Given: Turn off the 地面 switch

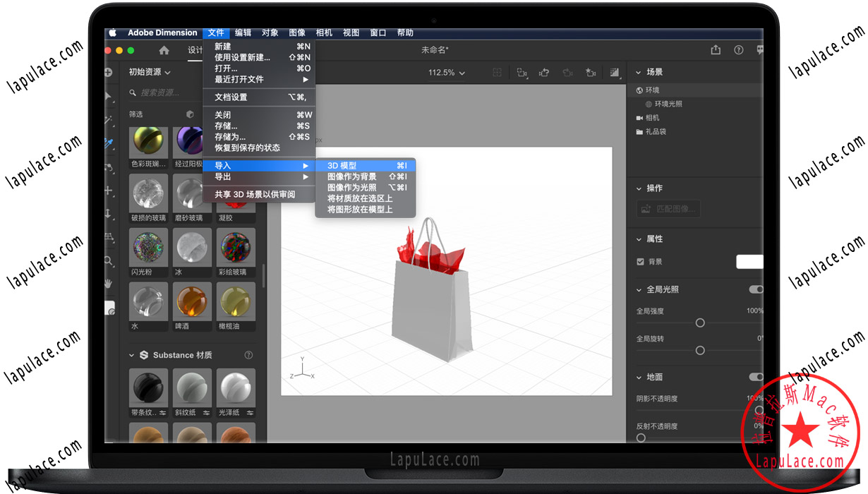Looking at the screenshot, I should point(757,377).
